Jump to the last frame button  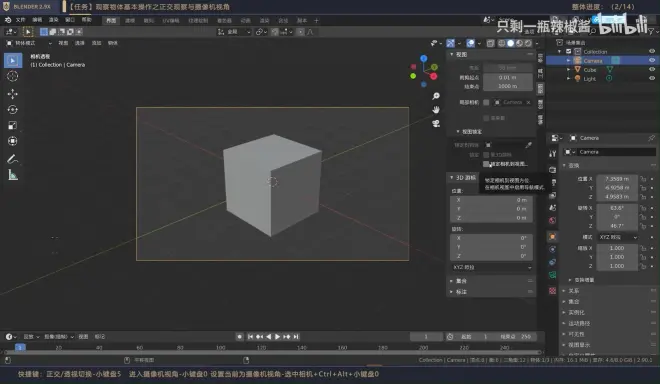(x=296, y=336)
